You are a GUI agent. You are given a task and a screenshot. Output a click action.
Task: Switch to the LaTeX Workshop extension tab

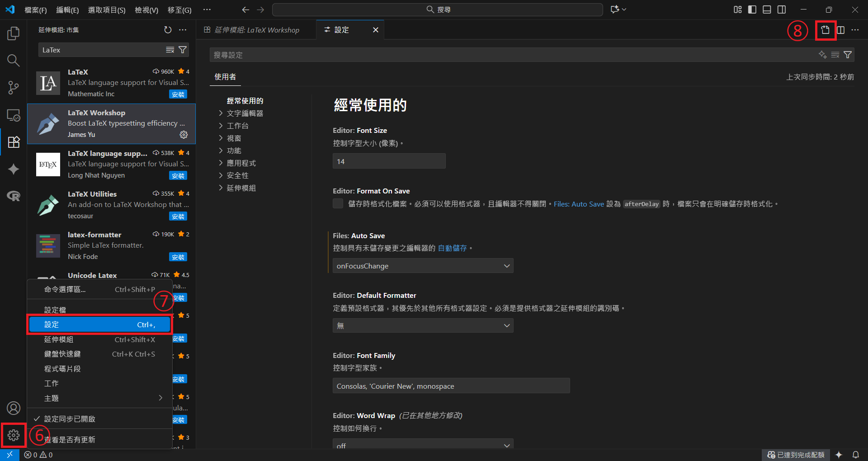point(256,30)
